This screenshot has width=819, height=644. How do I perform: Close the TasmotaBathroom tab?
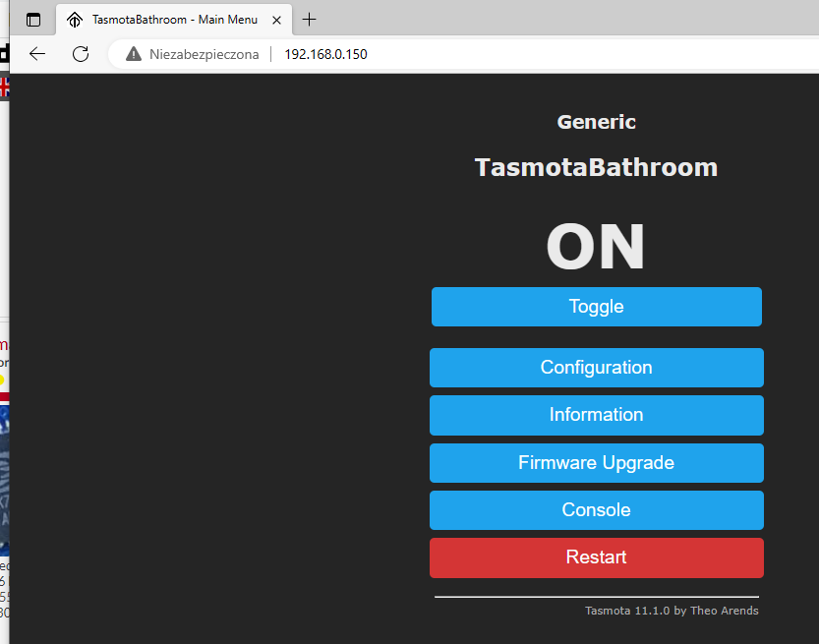(x=277, y=21)
